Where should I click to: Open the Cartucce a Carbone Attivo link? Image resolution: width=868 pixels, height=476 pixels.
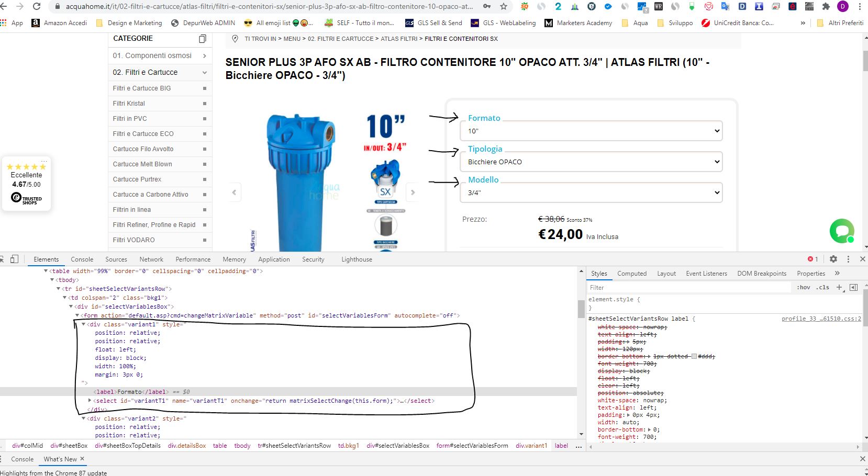click(150, 195)
